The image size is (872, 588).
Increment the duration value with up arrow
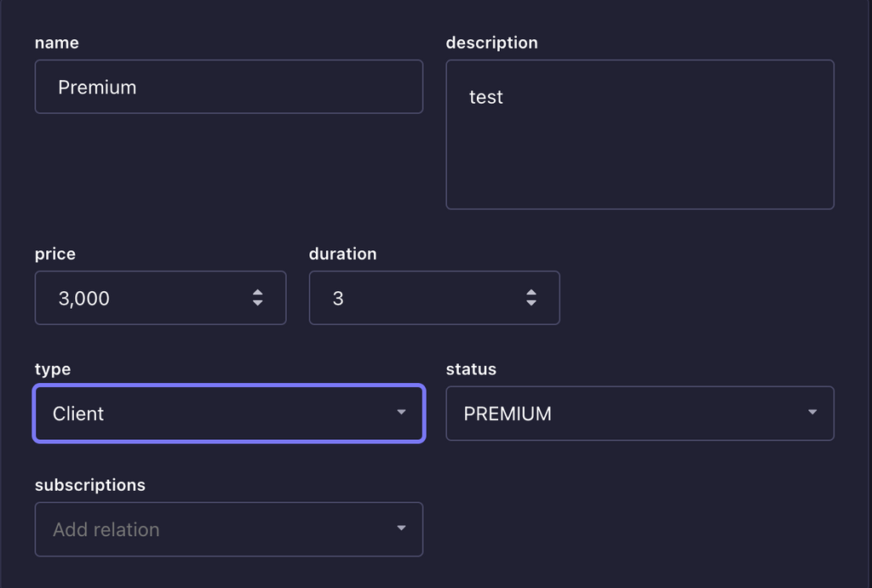(531, 293)
